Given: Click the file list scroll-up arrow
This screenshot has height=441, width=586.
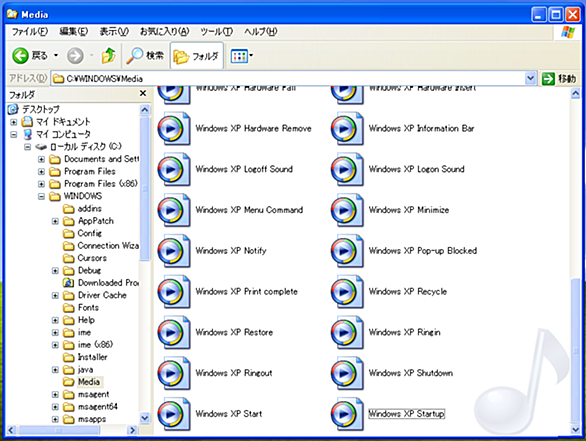Looking at the screenshot, I should pyautogui.click(x=576, y=93).
